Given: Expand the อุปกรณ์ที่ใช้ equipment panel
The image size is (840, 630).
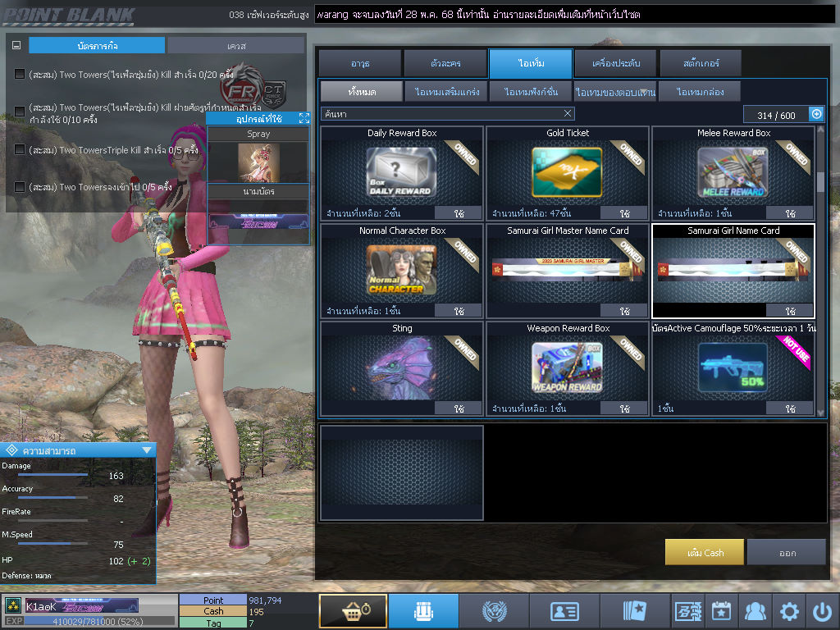Looking at the screenshot, I should [304, 118].
